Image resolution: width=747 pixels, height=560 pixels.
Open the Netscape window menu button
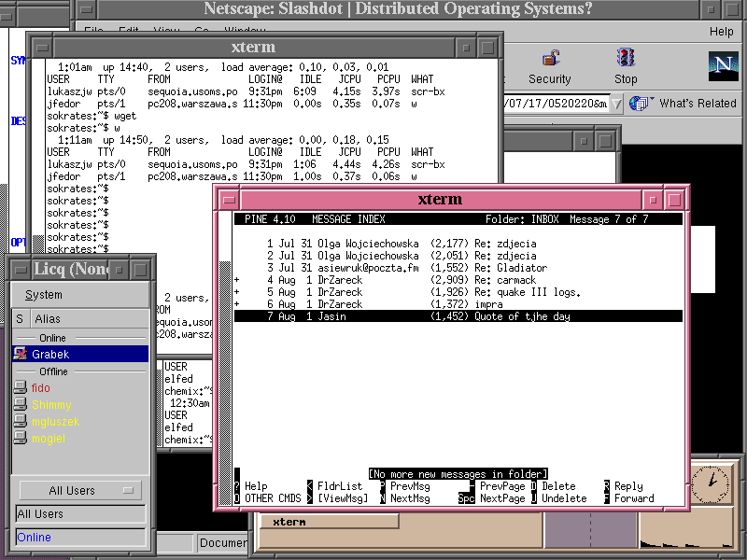[87, 8]
